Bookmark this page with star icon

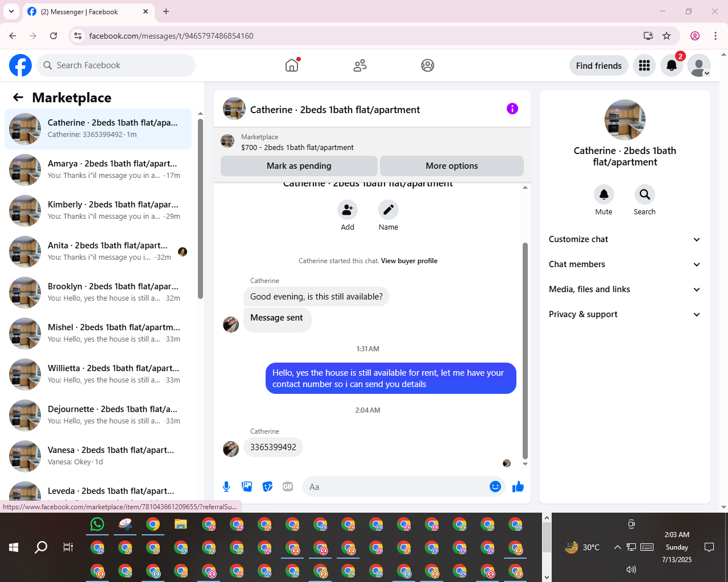click(x=667, y=36)
